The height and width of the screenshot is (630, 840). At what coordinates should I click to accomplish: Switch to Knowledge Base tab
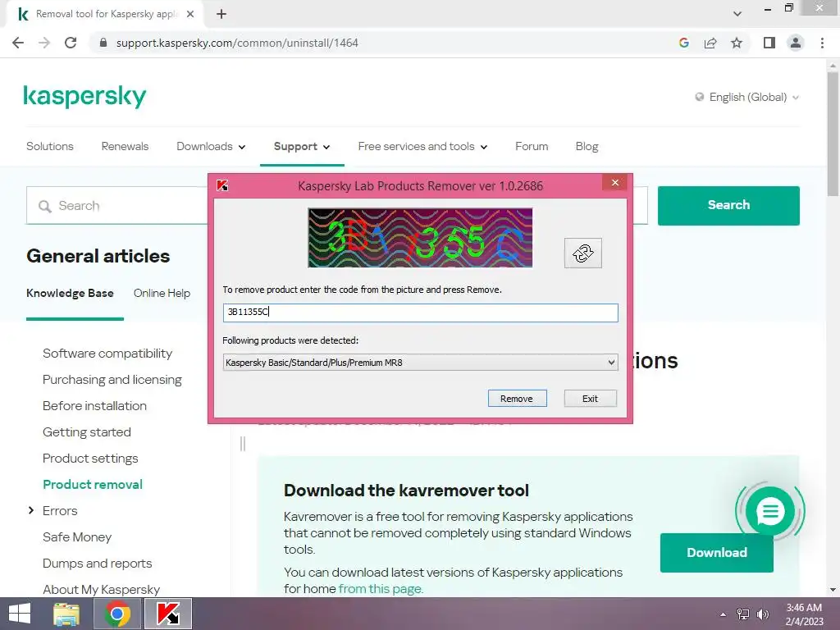point(70,293)
